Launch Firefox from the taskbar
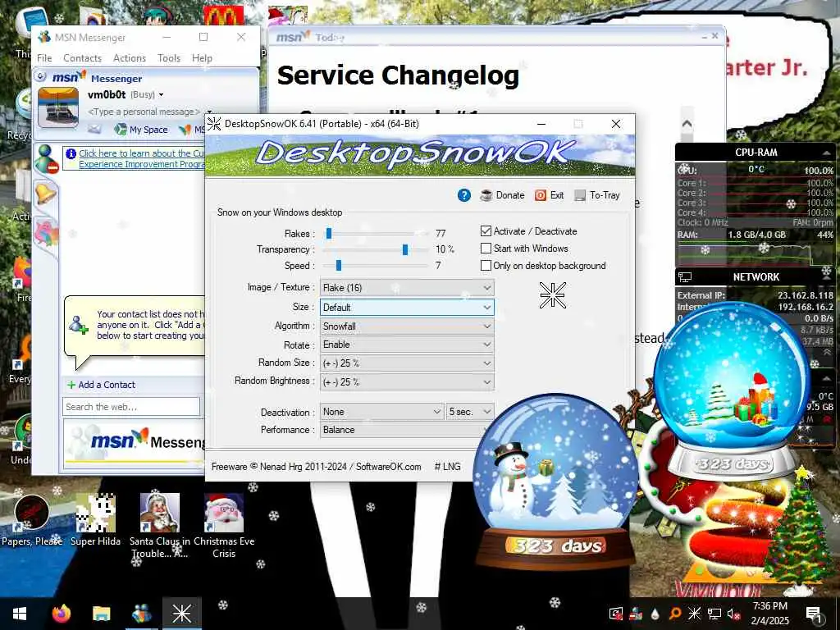Image resolution: width=840 pixels, height=630 pixels. (x=62, y=614)
